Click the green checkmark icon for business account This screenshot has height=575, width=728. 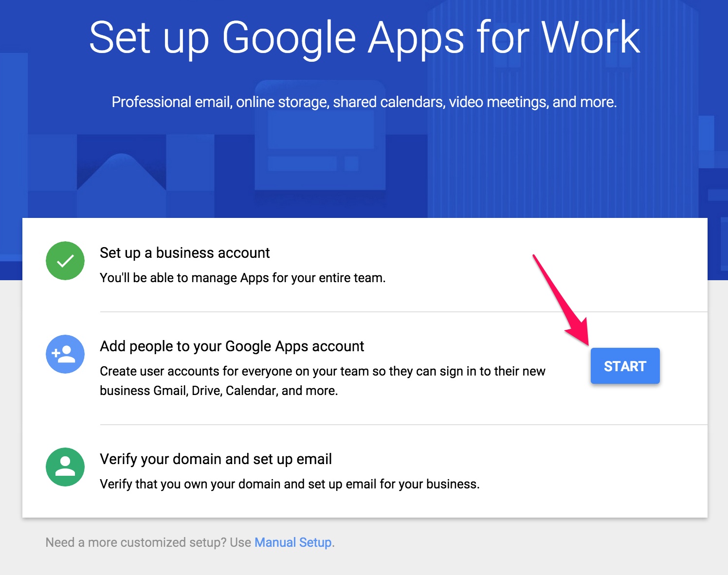[65, 261]
